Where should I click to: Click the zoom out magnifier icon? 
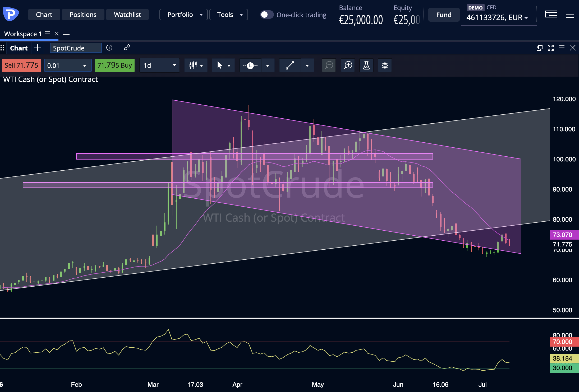pos(329,65)
